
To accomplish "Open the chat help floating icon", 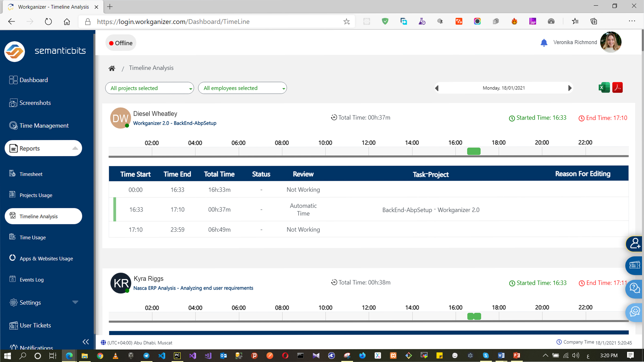I will (x=634, y=288).
